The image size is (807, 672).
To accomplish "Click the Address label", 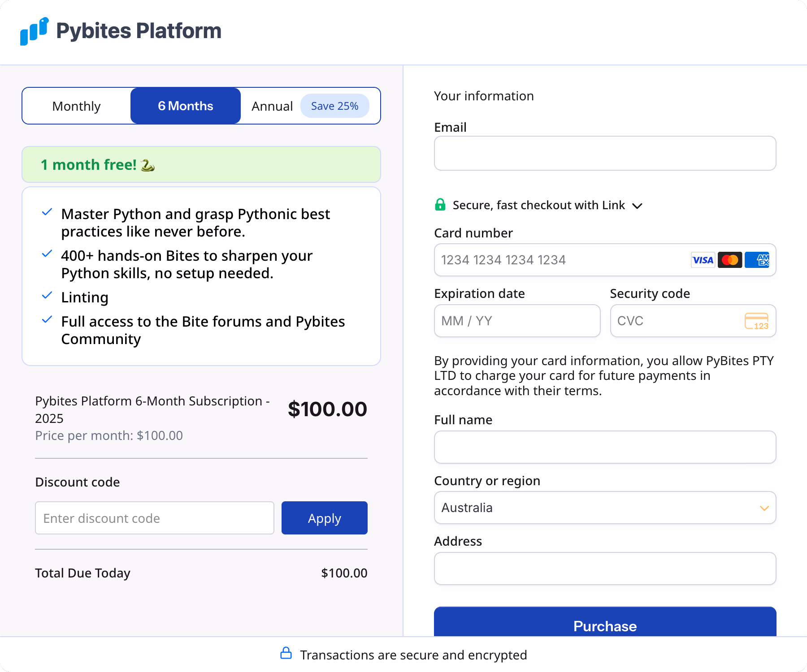I will 458,541.
